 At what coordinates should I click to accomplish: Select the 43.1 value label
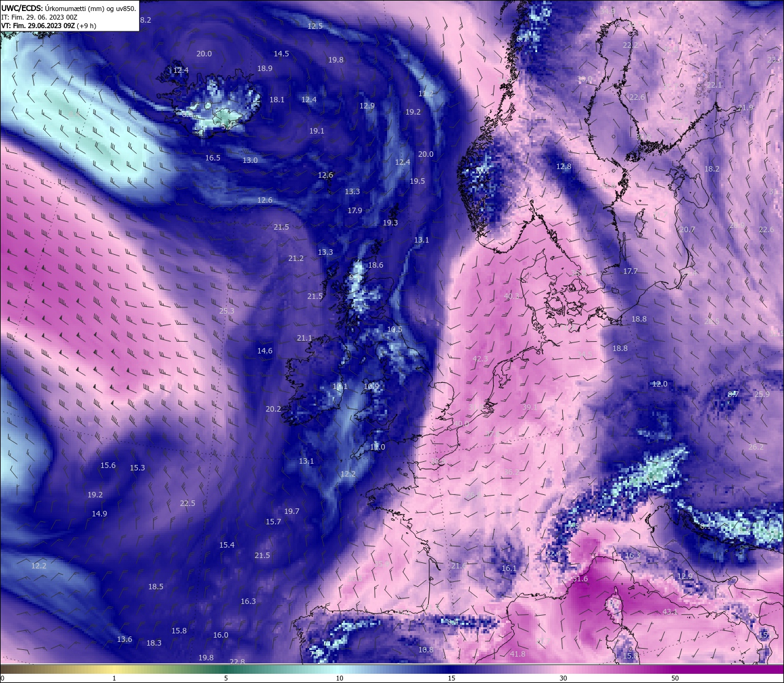coord(670,612)
